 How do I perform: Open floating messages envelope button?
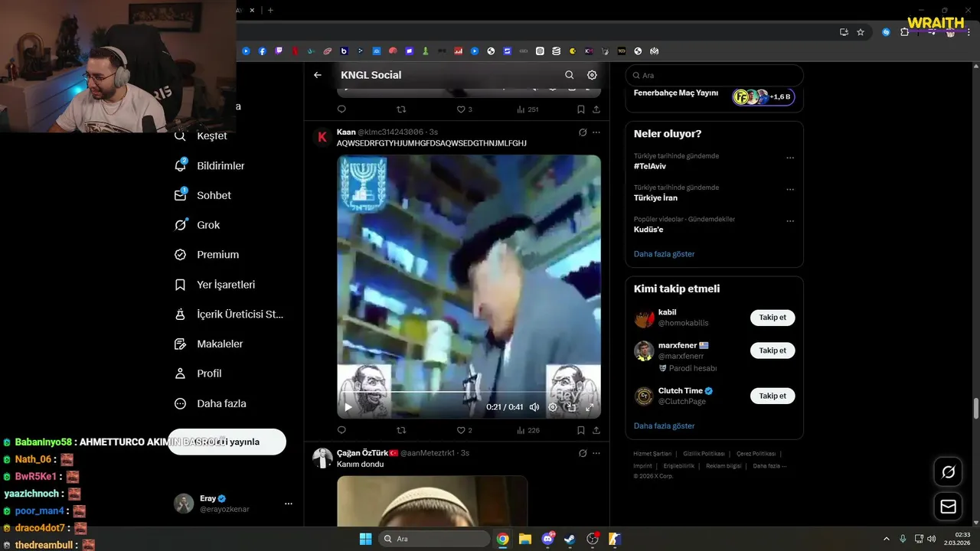pos(949,507)
